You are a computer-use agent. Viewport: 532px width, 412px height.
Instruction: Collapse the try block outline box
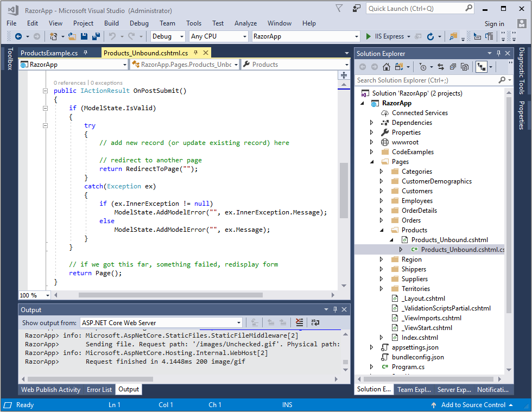click(45, 125)
